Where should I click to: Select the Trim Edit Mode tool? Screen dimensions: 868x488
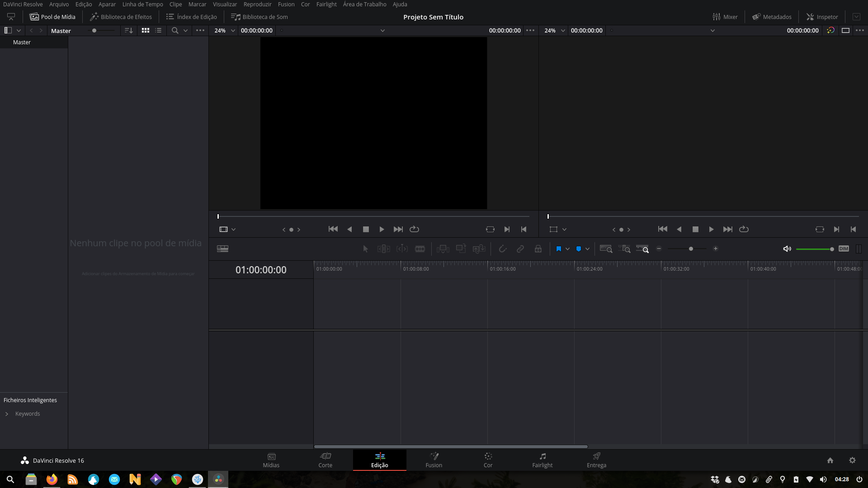pos(383,249)
